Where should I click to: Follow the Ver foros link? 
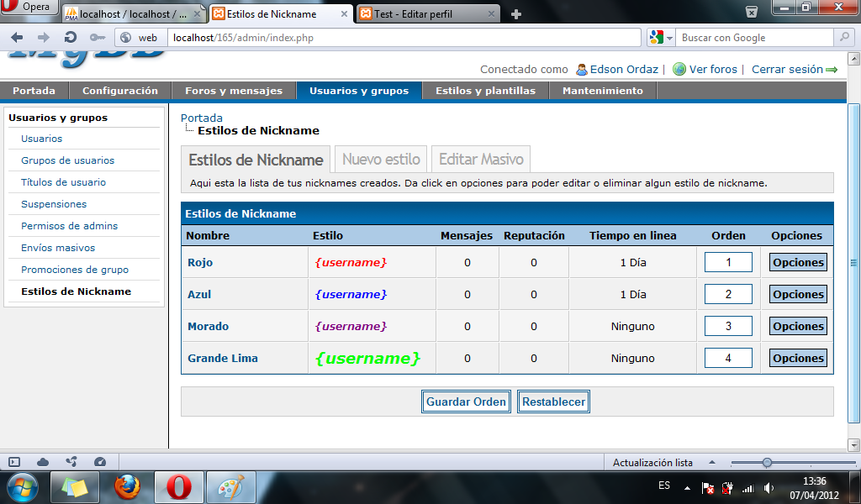point(713,69)
